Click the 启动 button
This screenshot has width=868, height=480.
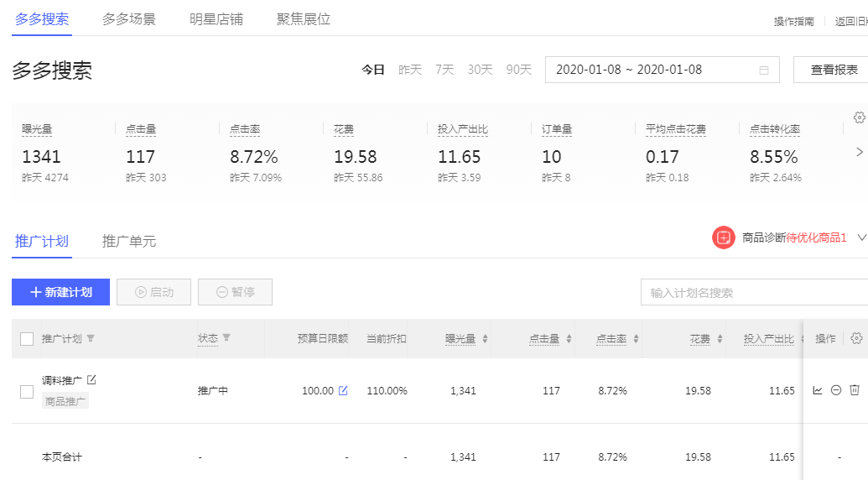coord(154,292)
